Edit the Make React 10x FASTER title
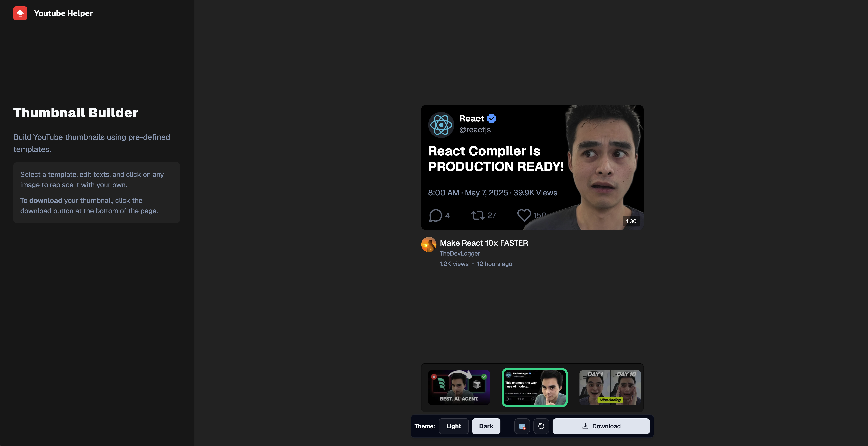 [484, 243]
